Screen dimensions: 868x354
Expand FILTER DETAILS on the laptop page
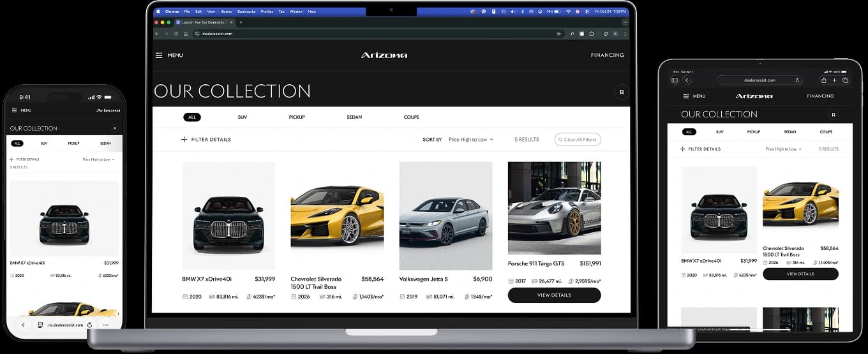pyautogui.click(x=206, y=140)
